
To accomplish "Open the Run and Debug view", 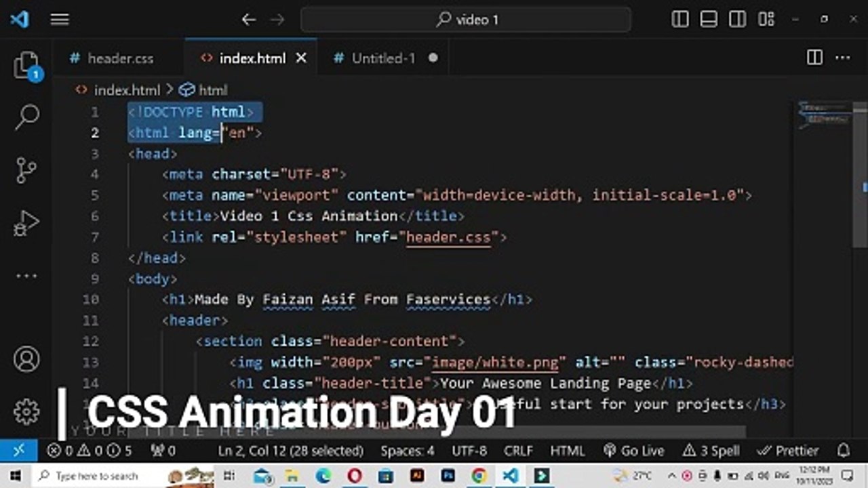I will [x=26, y=223].
